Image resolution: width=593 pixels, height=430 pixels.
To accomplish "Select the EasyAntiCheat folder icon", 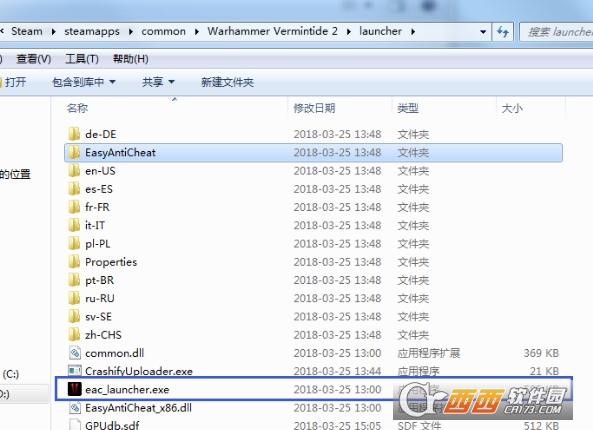I will tap(74, 152).
